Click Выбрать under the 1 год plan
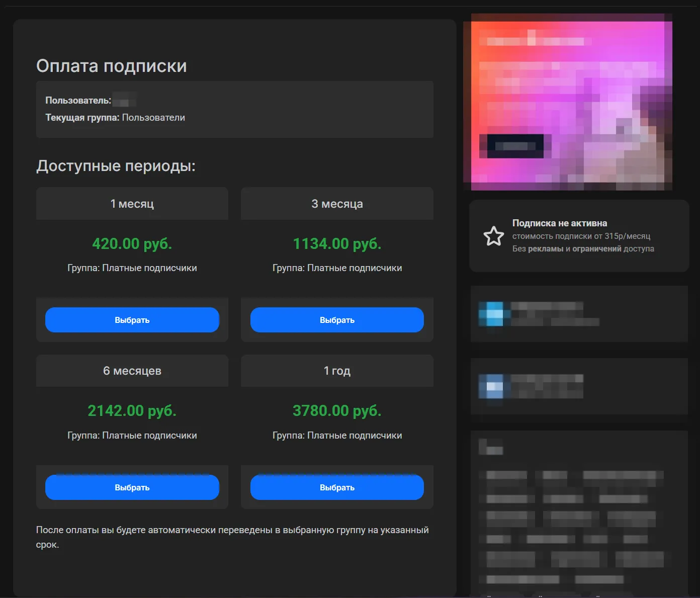Screen dimensions: 700x598 pyautogui.click(x=336, y=487)
